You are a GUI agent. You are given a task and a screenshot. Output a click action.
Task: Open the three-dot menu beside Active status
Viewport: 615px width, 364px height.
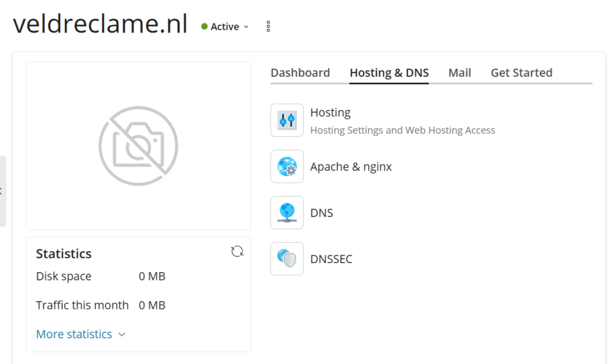(x=268, y=26)
